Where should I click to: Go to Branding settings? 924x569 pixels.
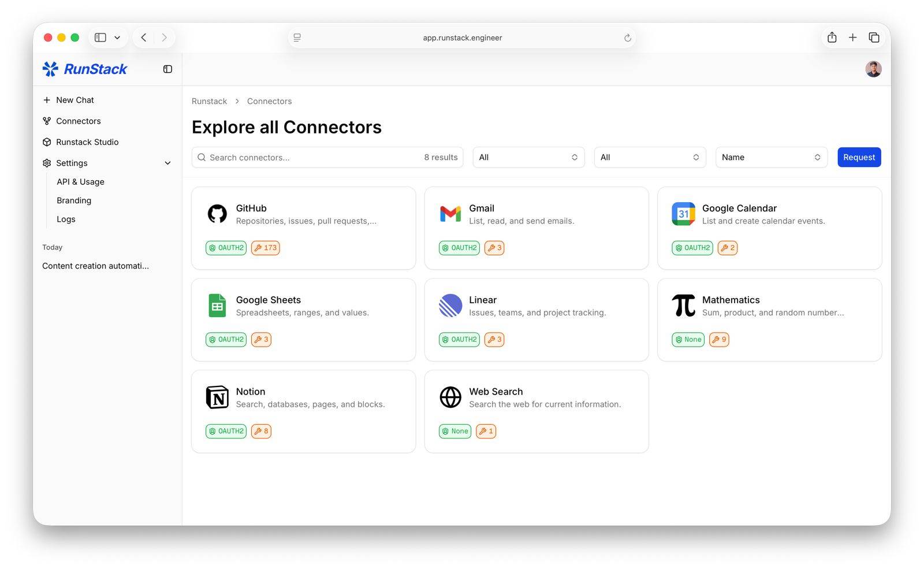pyautogui.click(x=74, y=200)
